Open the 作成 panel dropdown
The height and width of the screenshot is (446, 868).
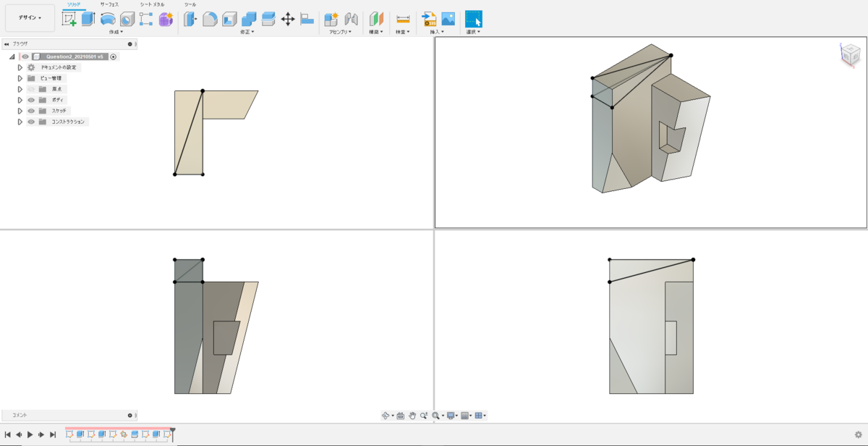click(116, 32)
